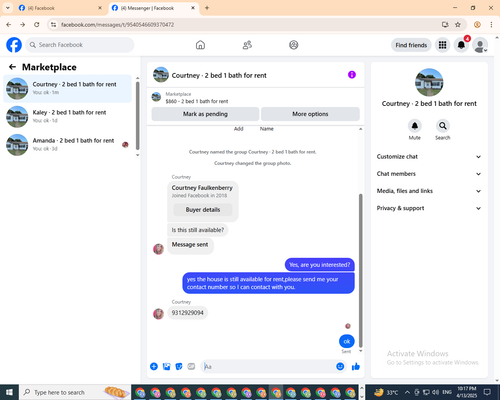The width and height of the screenshot is (500, 400).
Task: Open the $860 2 bed 1 bath listing link
Action: (197, 101)
